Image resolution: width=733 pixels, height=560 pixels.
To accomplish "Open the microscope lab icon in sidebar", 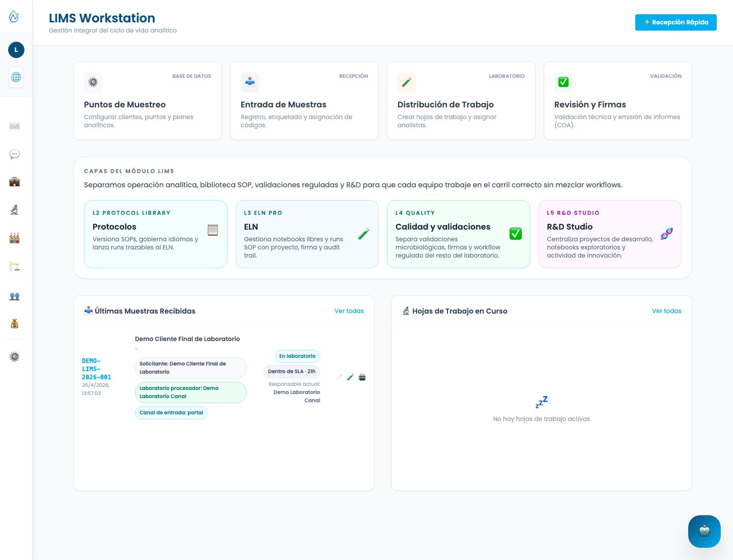I will coord(15,209).
